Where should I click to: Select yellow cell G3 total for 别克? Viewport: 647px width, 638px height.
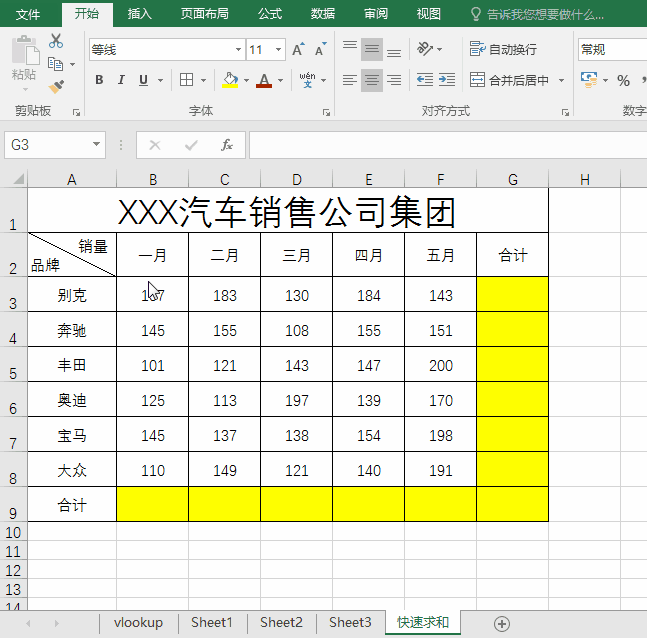point(512,294)
